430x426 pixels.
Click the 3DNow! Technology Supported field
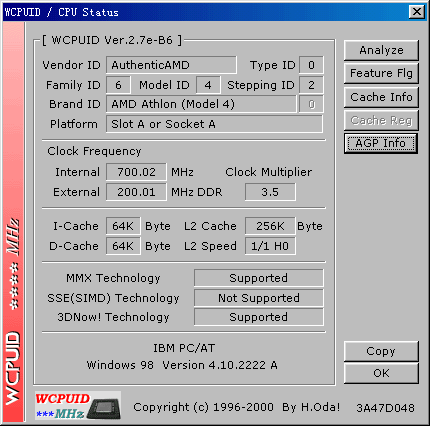click(259, 317)
